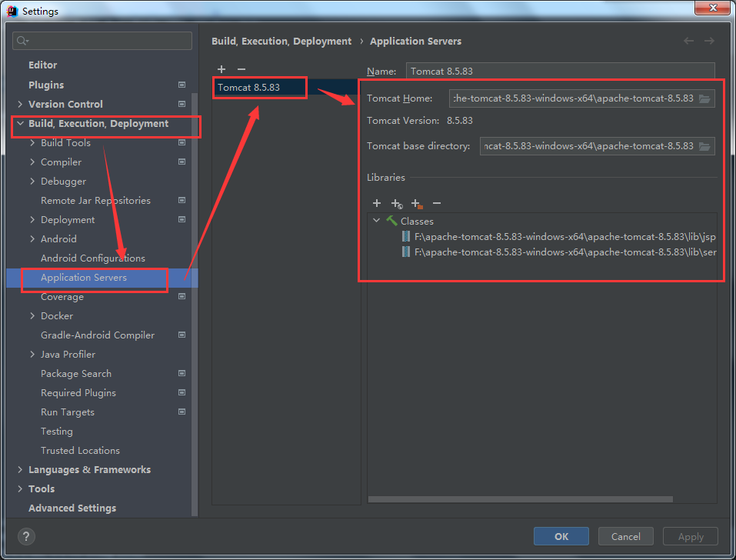
Task: Click project-level marker beside Deployment
Action: click(182, 219)
